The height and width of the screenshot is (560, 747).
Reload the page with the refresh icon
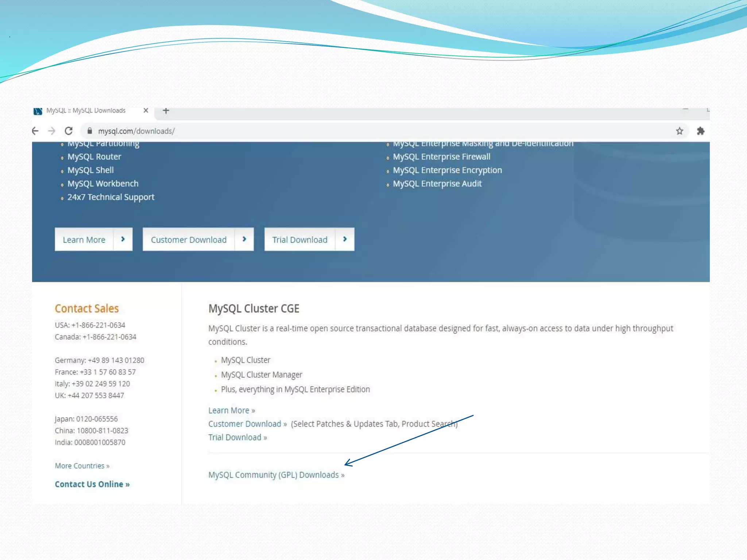coord(69,131)
